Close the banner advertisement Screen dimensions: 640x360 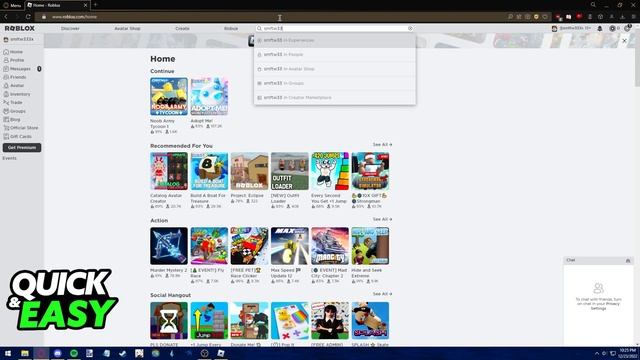624,41
